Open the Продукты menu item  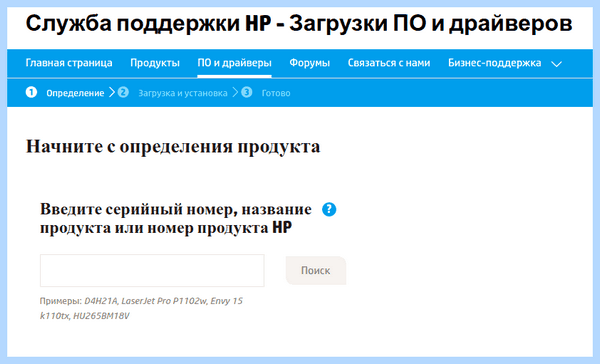pos(155,63)
